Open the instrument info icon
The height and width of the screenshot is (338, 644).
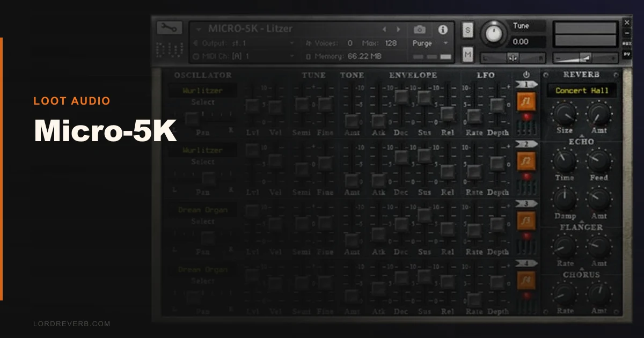coord(443,30)
